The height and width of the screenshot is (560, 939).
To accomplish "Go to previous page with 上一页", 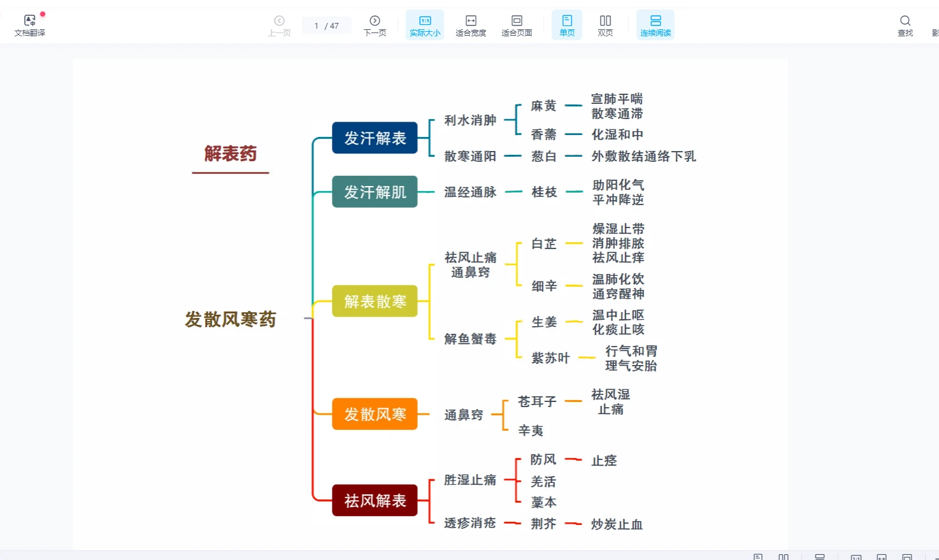I will 279,25.
